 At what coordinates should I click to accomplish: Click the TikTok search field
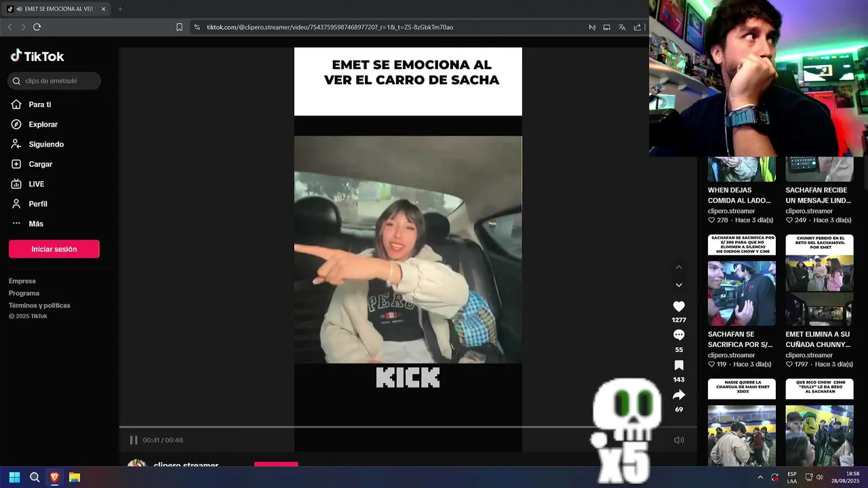[x=54, y=81]
